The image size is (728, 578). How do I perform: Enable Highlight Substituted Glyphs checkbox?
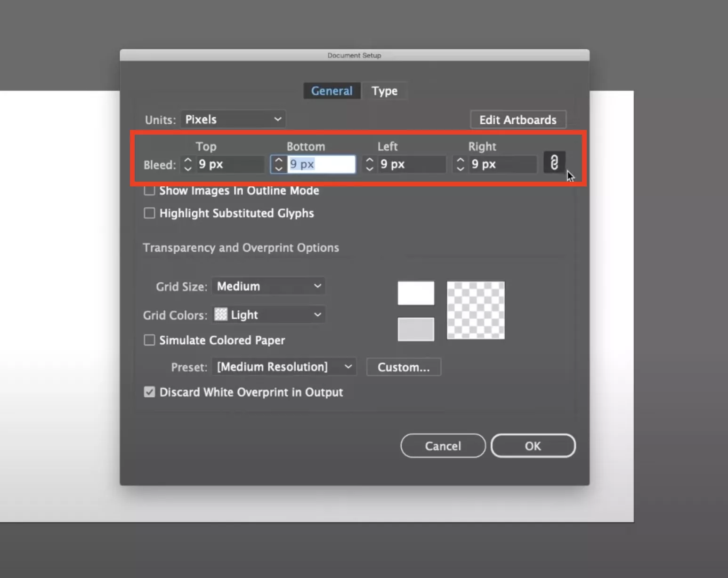point(149,213)
